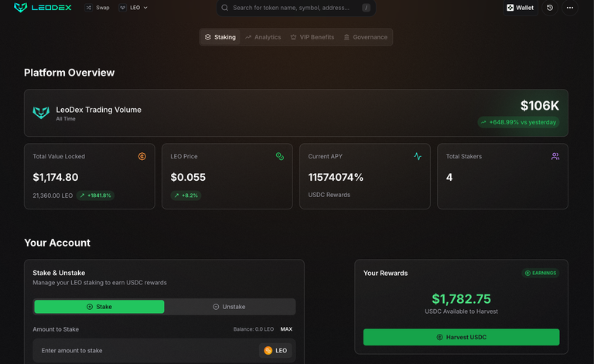Image resolution: width=594 pixels, height=364 pixels.
Task: Click the $1,174.80 value
Action: [56, 177]
